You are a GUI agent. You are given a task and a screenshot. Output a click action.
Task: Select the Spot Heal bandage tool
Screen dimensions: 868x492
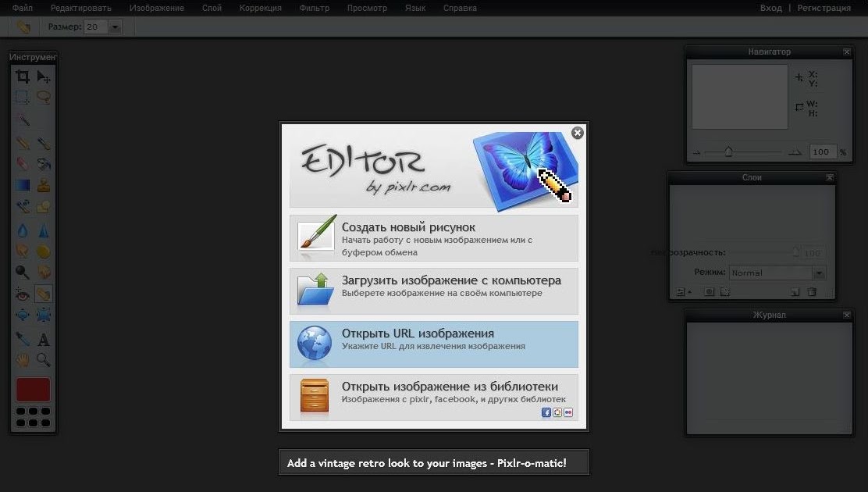click(43, 294)
